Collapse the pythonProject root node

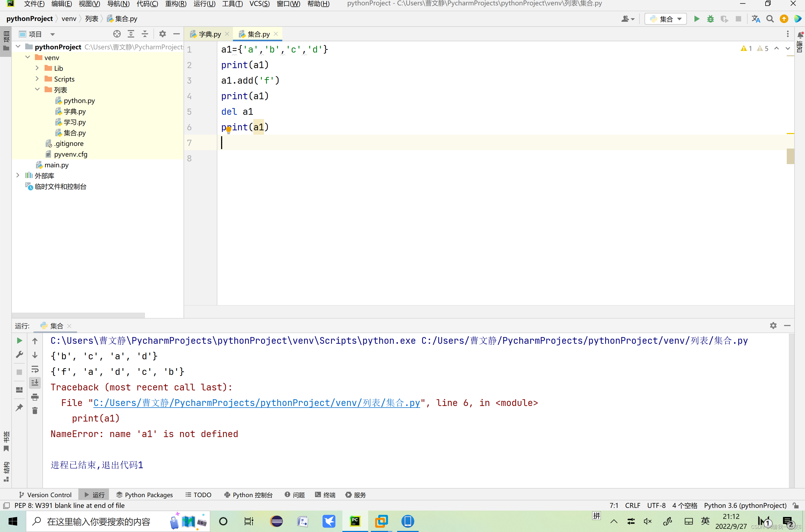[x=18, y=46]
